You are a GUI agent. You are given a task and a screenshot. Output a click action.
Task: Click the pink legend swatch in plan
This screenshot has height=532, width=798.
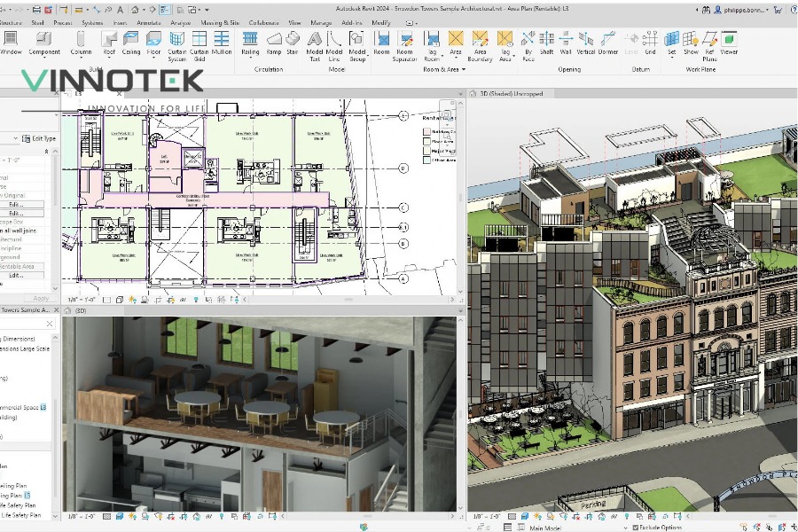426,132
